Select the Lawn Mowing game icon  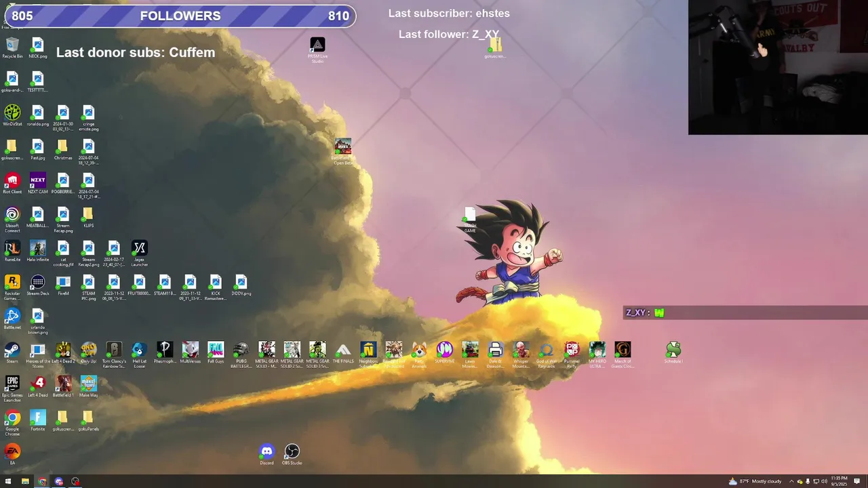click(x=470, y=355)
